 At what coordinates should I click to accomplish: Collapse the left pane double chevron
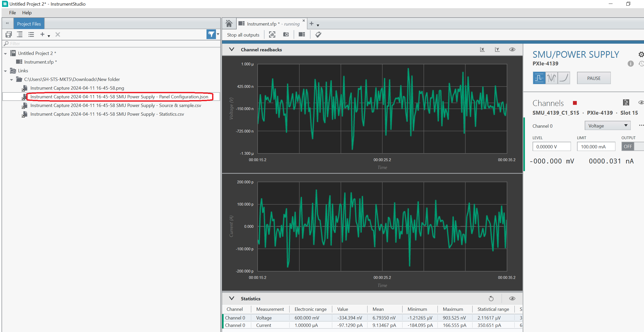point(7,23)
